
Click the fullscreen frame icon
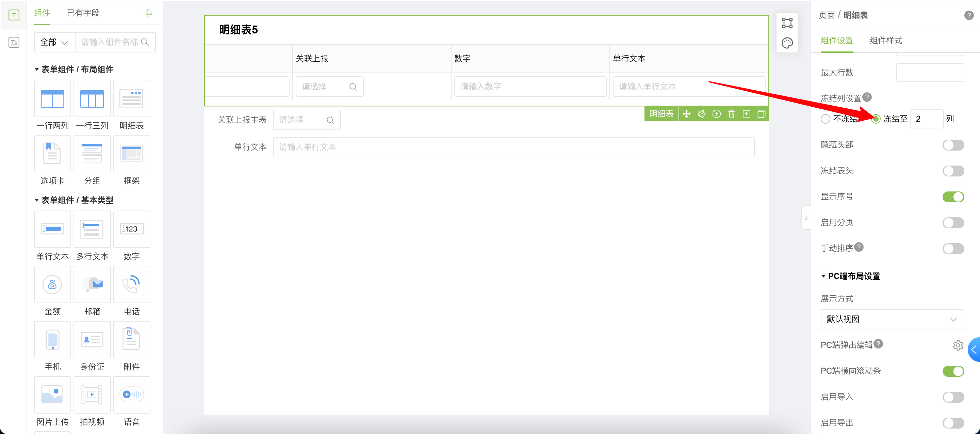pos(787,22)
